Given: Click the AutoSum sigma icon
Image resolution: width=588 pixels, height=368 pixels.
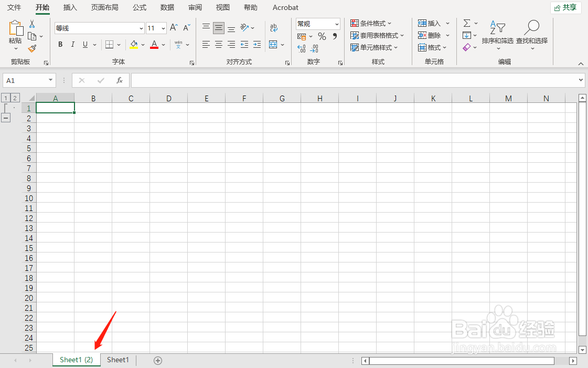Looking at the screenshot, I should click(x=466, y=23).
